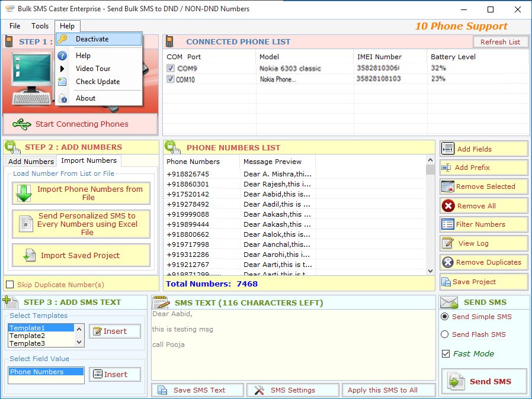
Task: Click the Battery Level column header
Action: point(453,57)
